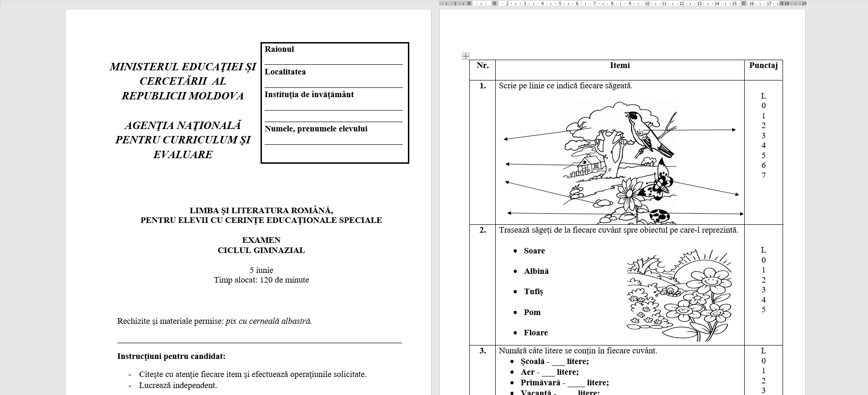868x395 pixels.
Task: Click the bee in the flower picture
Action: pos(670,290)
